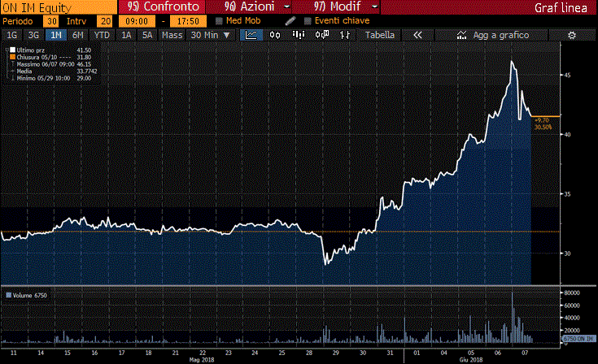Click the pencil annotation icon
This screenshot has width=598, height=364.
290,21
